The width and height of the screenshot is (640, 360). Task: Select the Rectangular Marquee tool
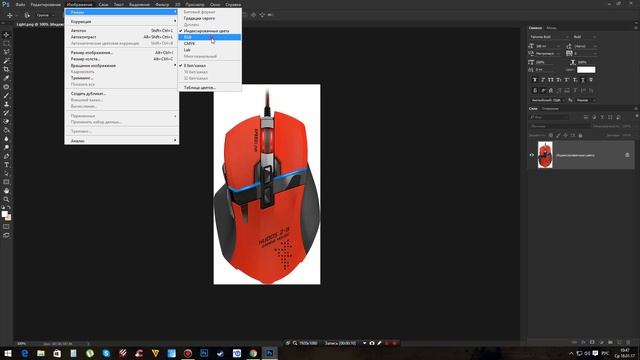[x=6, y=43]
